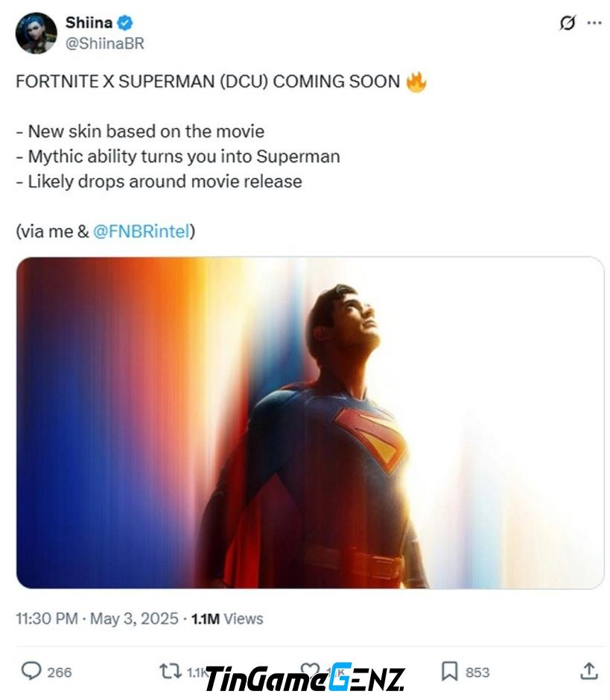Viewport: 610px width, 700px height.
Task: Click the blue verified badge
Action: pos(125,22)
